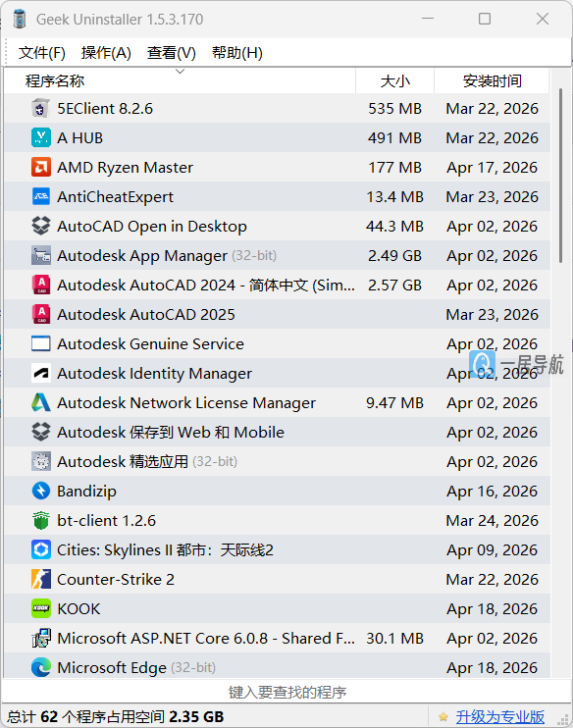The image size is (573, 728).
Task: Minimize the Geek Uninstaller window
Action: 428,19
